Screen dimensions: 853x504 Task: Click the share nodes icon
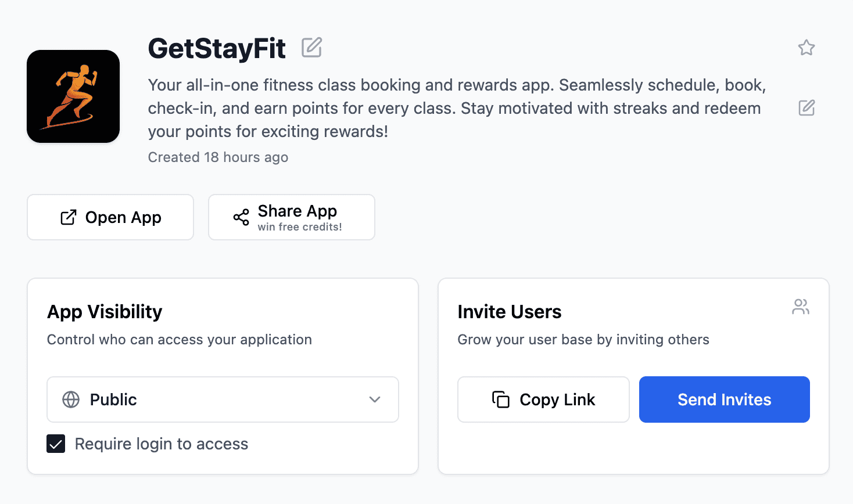click(x=241, y=217)
